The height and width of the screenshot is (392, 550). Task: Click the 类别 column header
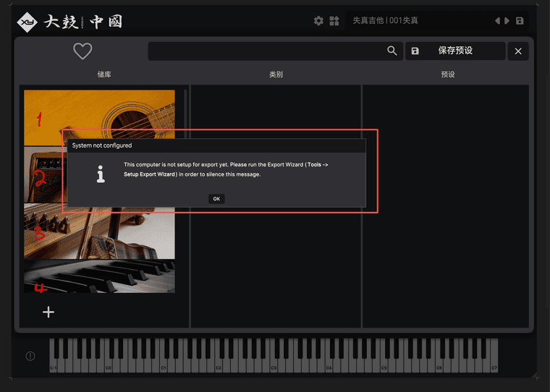click(x=276, y=74)
